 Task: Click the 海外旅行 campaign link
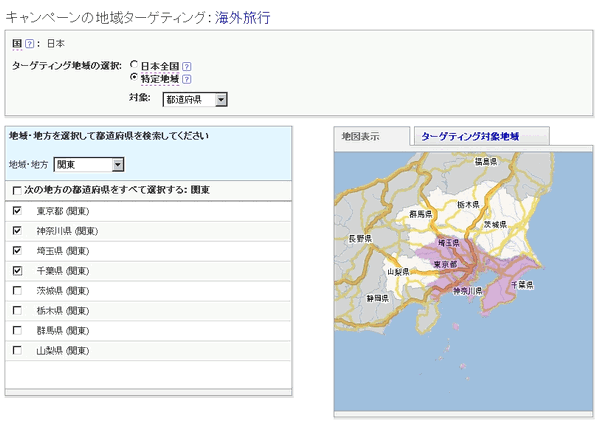(243, 18)
